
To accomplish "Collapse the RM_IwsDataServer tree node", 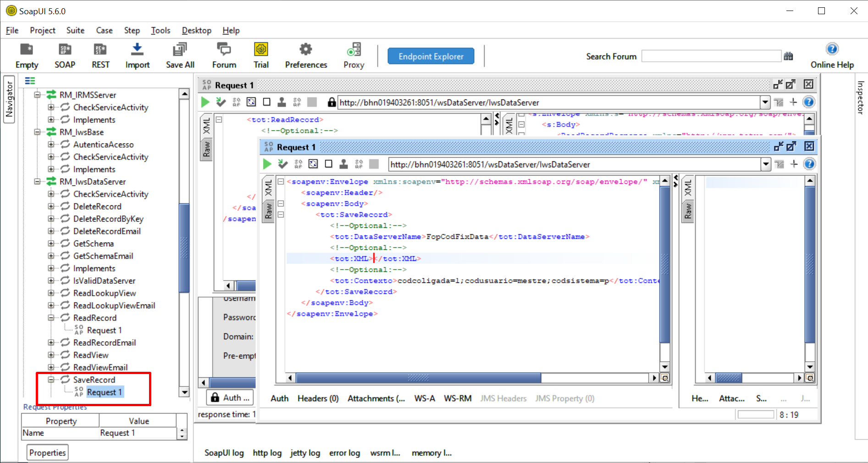I will (37, 182).
